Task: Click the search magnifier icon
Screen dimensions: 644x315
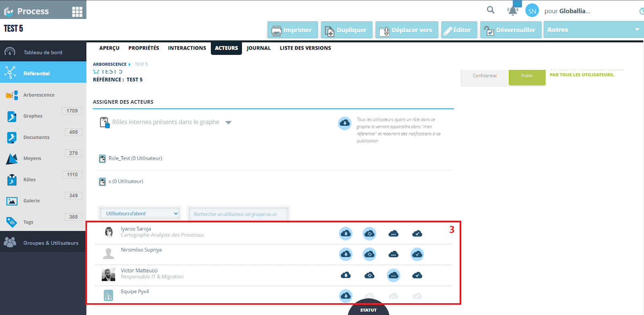Action: pos(491,10)
